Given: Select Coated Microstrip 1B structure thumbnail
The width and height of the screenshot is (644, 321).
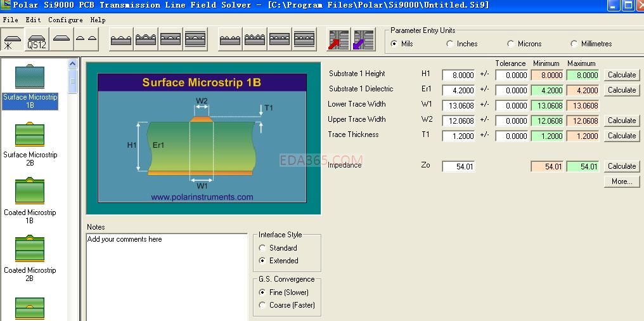Looking at the screenshot, I should point(30,202).
